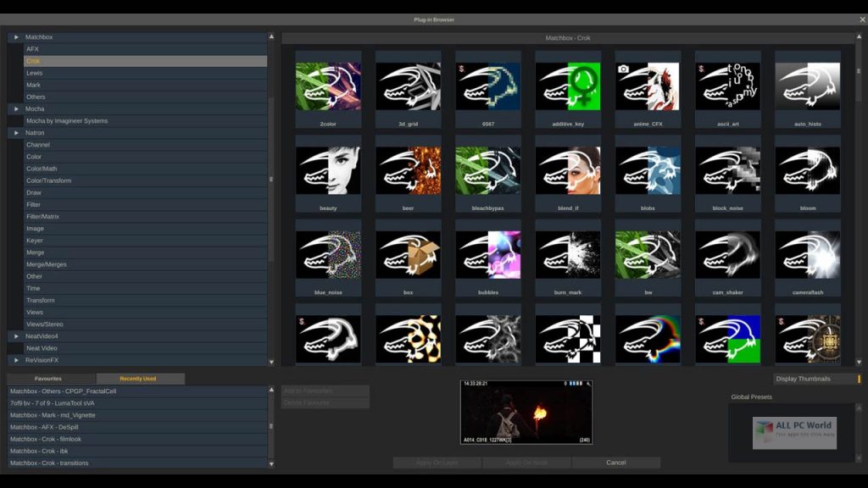Screen dimensions: 868x488
Task: Collapse the Mocha tree node
Action: coord(16,109)
